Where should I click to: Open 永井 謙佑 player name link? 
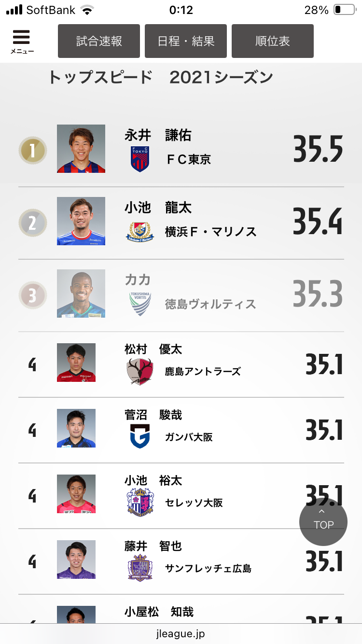coord(158,136)
